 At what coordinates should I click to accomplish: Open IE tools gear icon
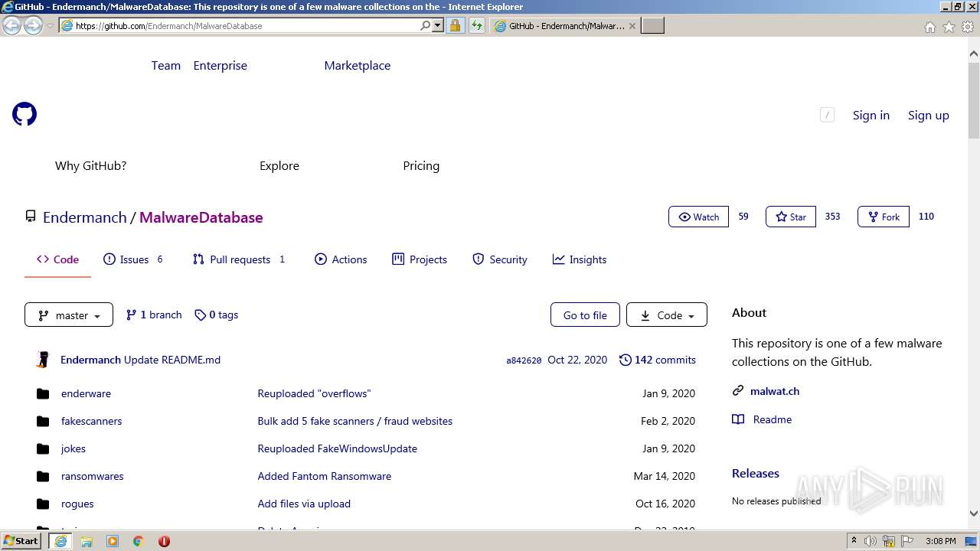(x=968, y=27)
